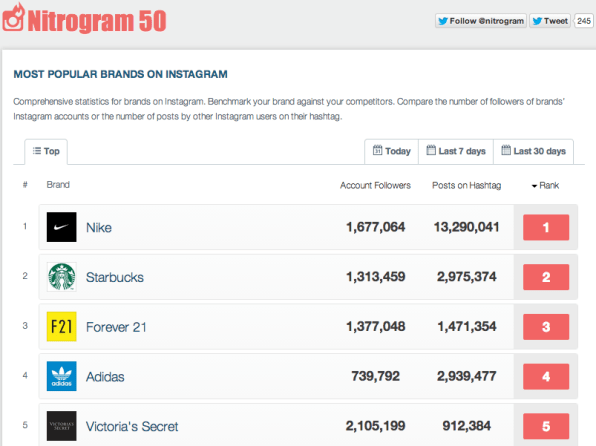Click Adidas follower count 739,792
The image size is (596, 446).
coord(376,376)
